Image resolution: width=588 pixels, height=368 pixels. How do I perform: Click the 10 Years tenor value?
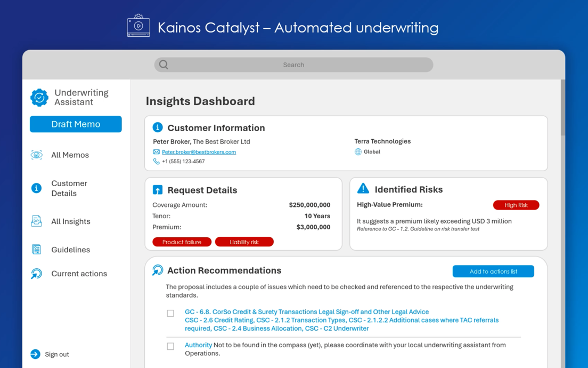pos(317,216)
